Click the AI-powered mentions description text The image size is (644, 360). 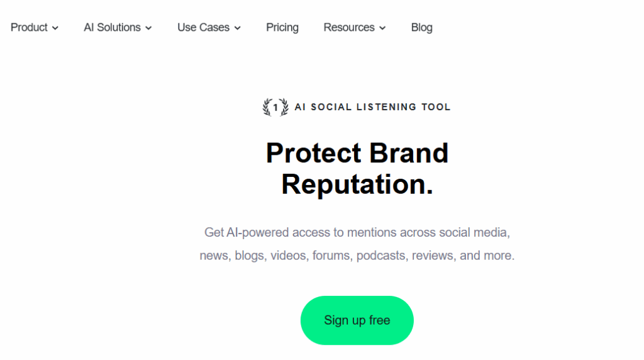tap(357, 244)
